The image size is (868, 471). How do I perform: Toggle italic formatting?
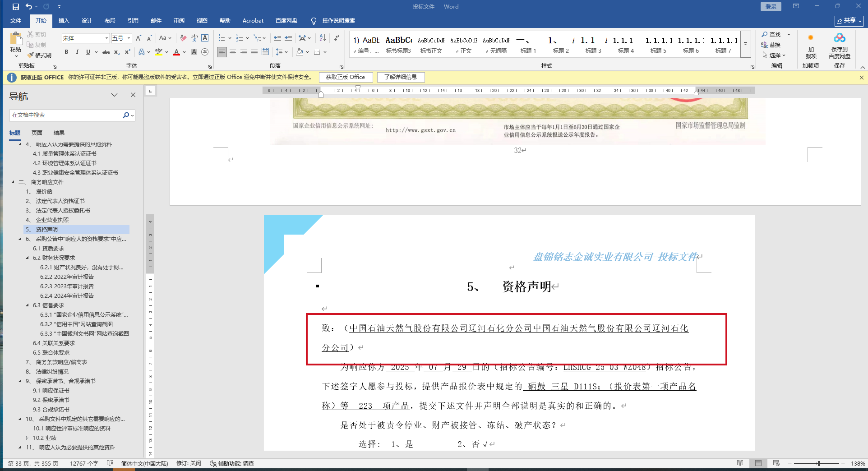coord(77,52)
